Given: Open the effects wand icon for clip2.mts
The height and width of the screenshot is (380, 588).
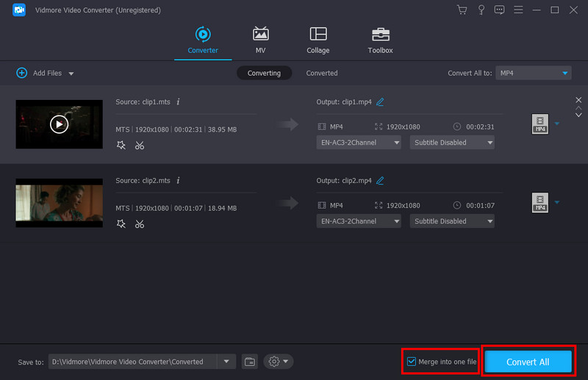Looking at the screenshot, I should click(121, 224).
